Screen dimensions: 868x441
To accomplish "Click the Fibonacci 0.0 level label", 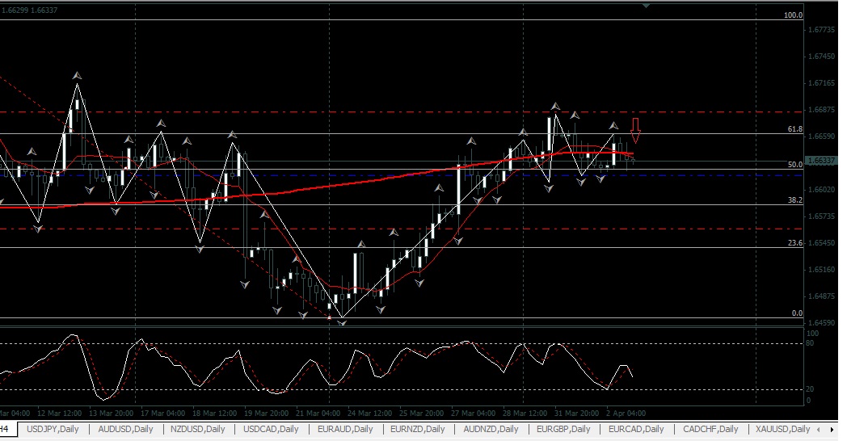I will coord(797,313).
